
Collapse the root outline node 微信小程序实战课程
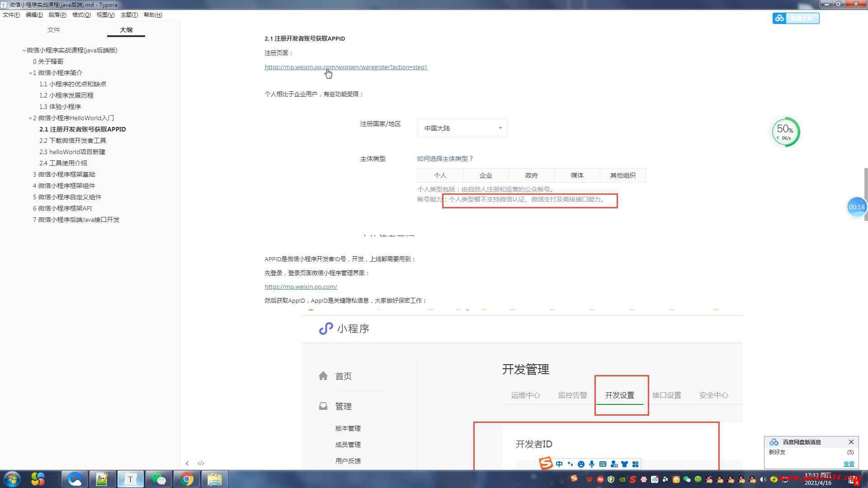point(24,50)
